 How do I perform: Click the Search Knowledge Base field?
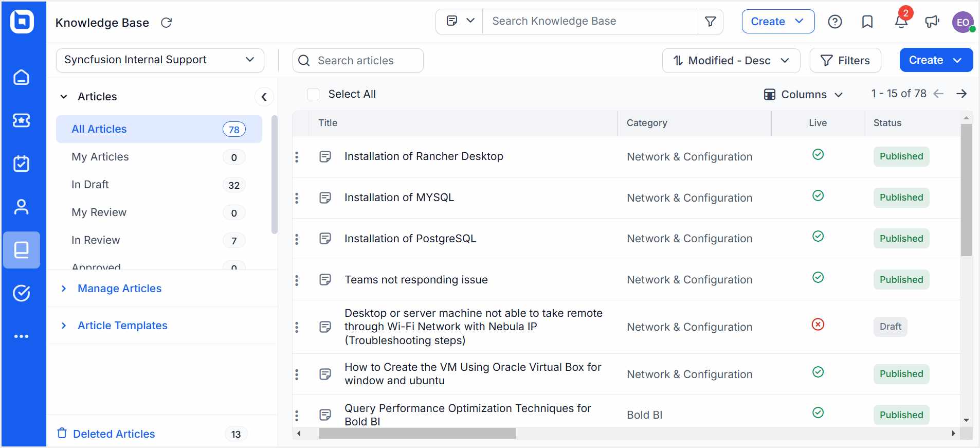click(590, 22)
